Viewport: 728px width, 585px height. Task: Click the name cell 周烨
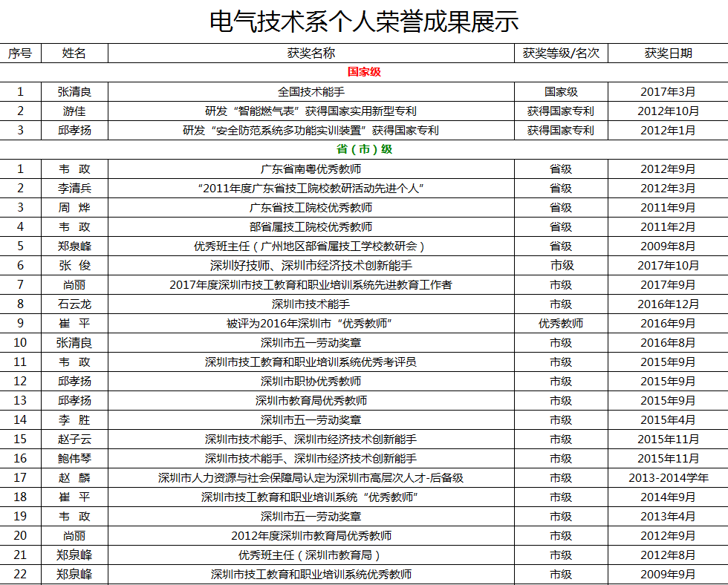click(74, 208)
